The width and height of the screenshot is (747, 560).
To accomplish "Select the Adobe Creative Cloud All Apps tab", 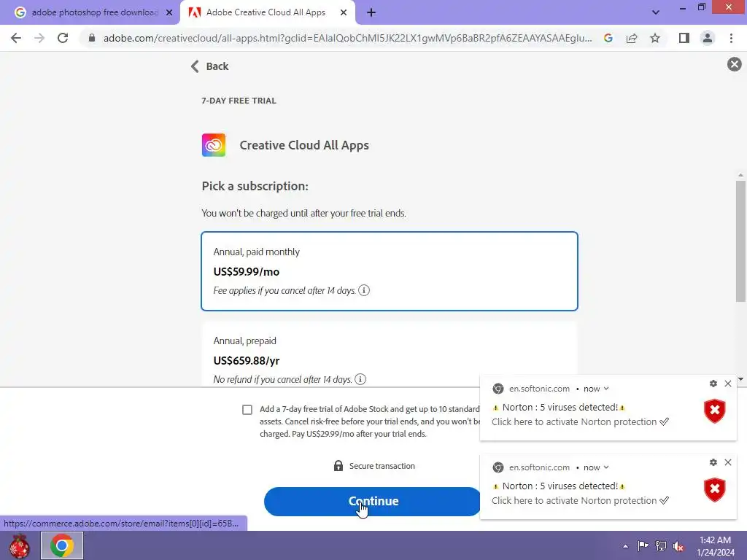I will [266, 12].
